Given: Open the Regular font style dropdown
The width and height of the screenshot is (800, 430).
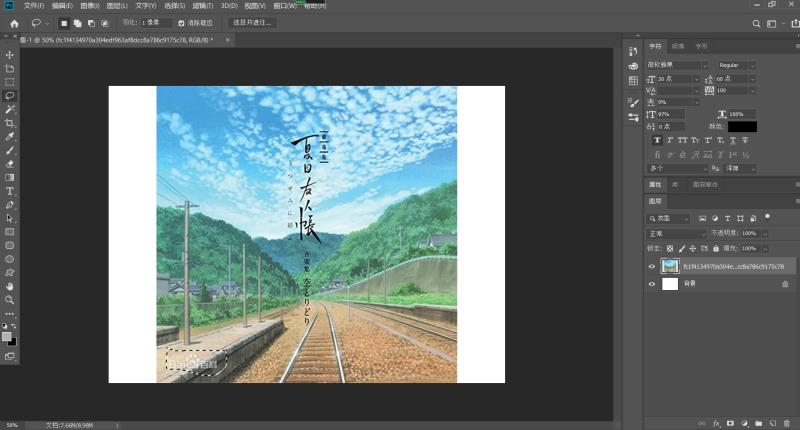Looking at the screenshot, I should [x=736, y=65].
